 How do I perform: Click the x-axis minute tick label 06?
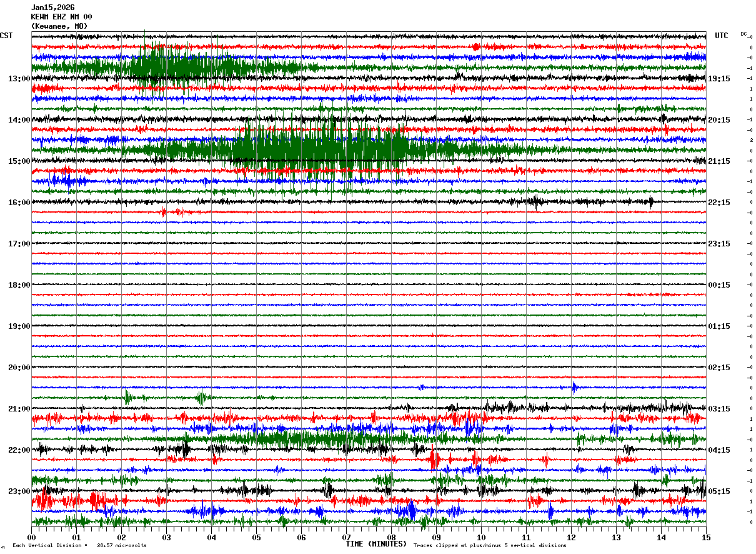coord(301,537)
